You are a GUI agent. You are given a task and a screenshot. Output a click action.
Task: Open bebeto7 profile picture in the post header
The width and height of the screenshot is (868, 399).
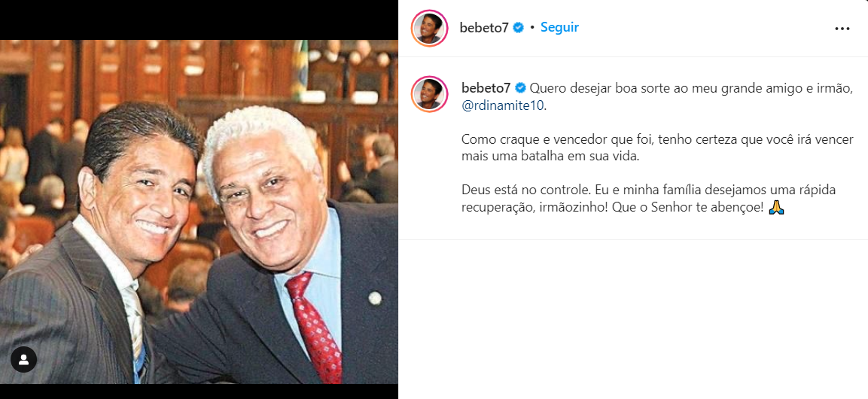click(429, 28)
